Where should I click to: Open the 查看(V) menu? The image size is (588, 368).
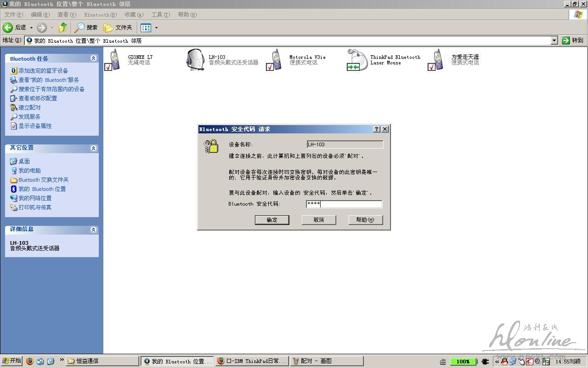point(67,15)
